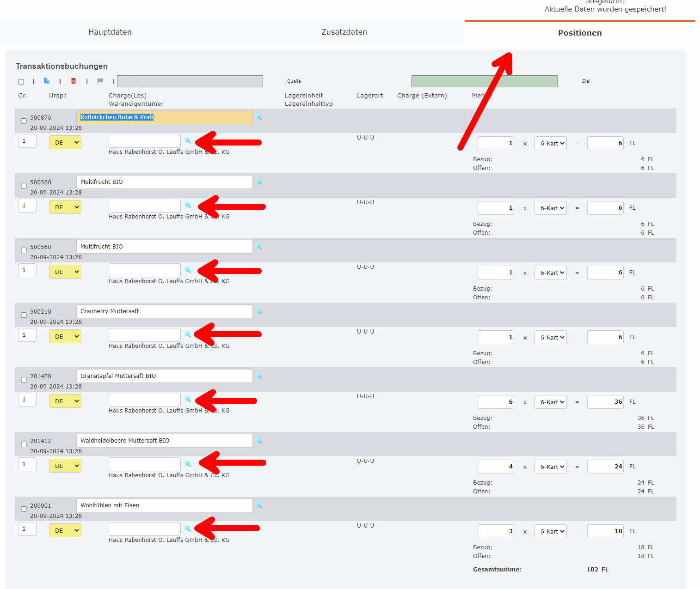
Task: Open article search next to Wohlfühlen mit Eisen
Action: [259, 505]
